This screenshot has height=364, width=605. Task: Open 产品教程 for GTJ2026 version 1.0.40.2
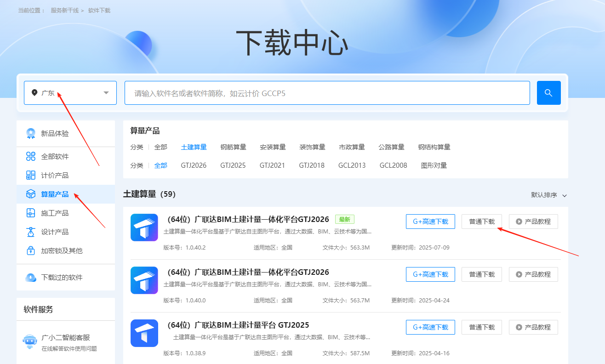point(533,222)
